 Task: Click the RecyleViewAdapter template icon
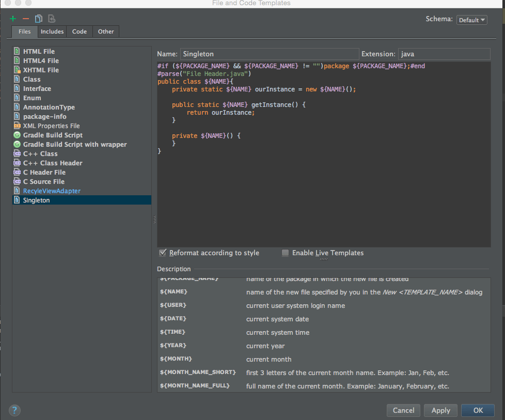[x=17, y=191]
